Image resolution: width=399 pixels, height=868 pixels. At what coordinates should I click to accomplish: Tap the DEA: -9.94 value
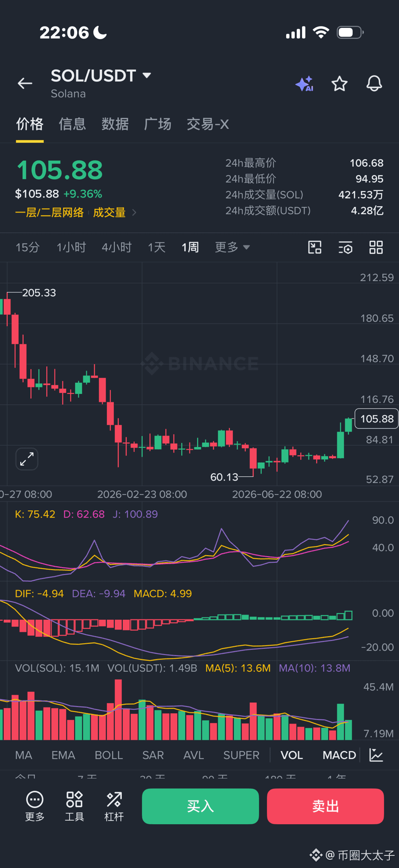(x=99, y=593)
